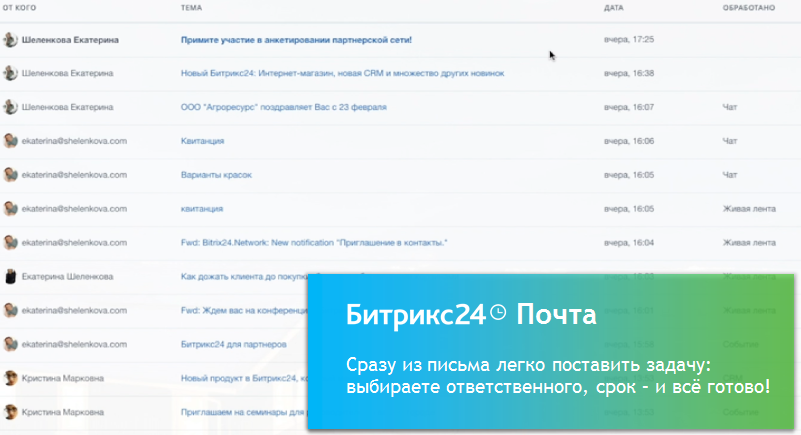
Task: Click avatar next to 'ООО Агроресурс' email row
Action: pyautogui.click(x=10, y=107)
